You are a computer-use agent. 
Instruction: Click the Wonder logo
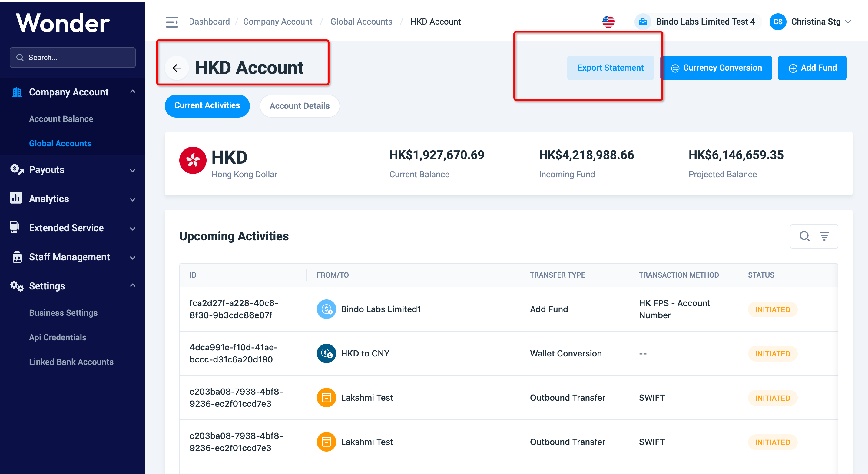(x=63, y=23)
